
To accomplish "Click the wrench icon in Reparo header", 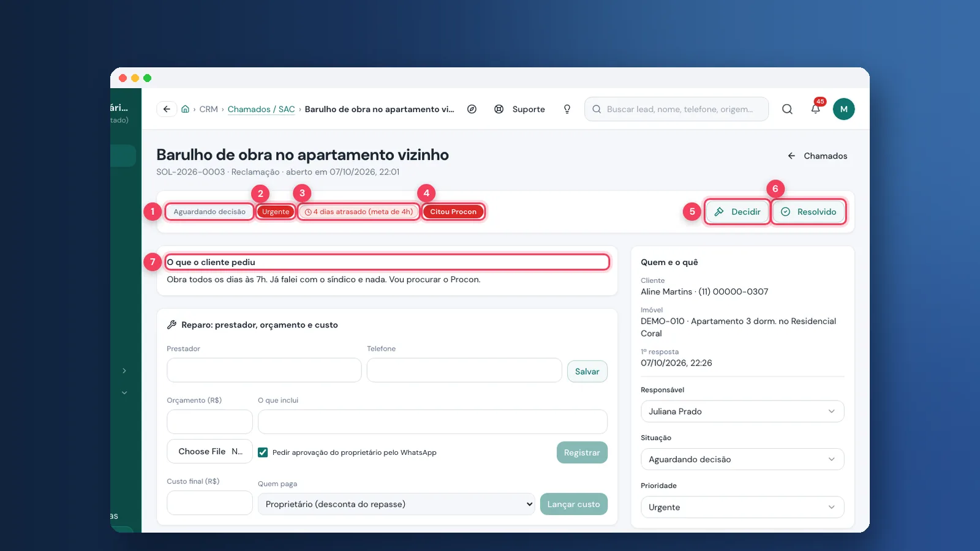I will click(x=171, y=325).
